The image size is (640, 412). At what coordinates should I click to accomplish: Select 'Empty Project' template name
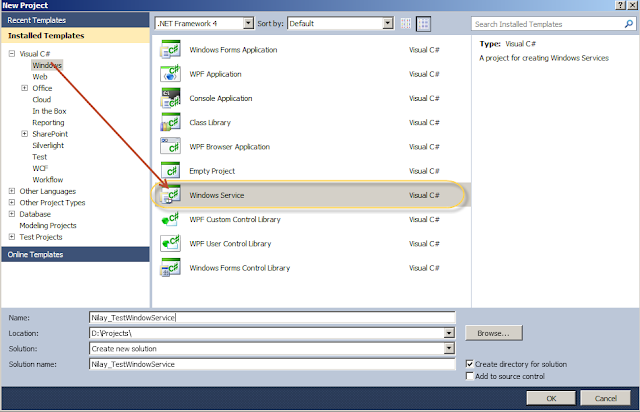point(212,171)
